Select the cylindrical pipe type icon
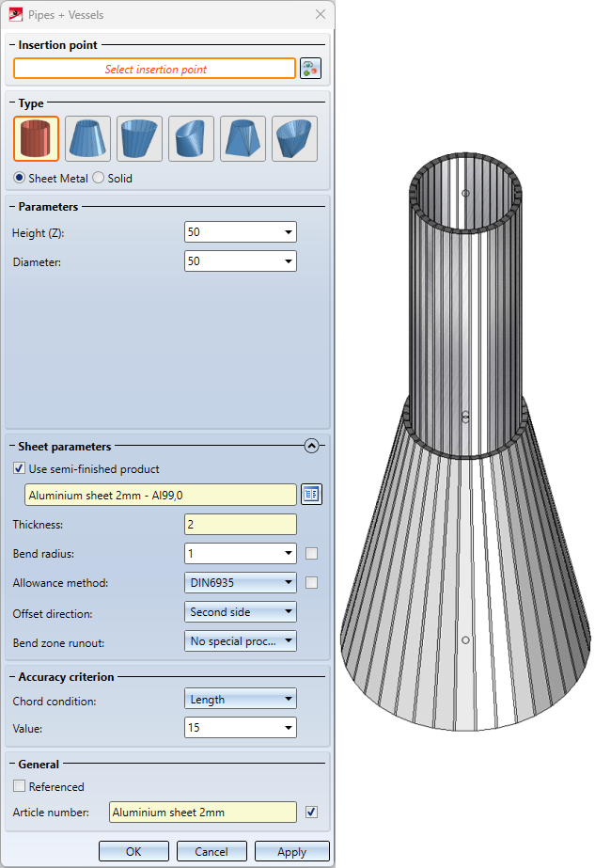The width and height of the screenshot is (595, 868). click(36, 138)
